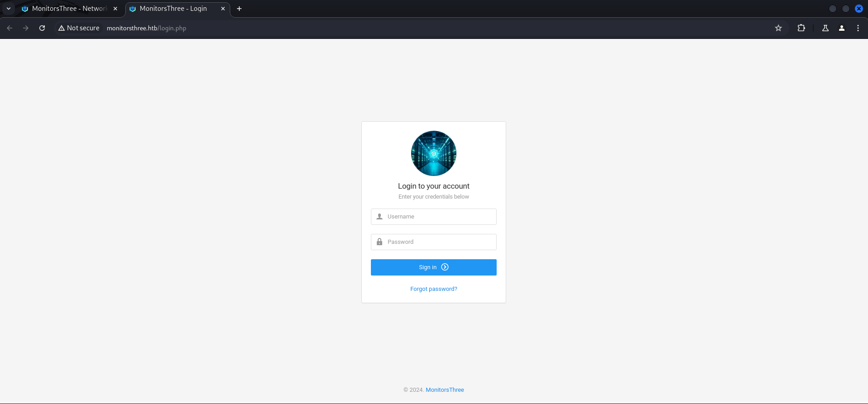Reload the login page
Screen dimensions: 868x404
tap(42, 28)
